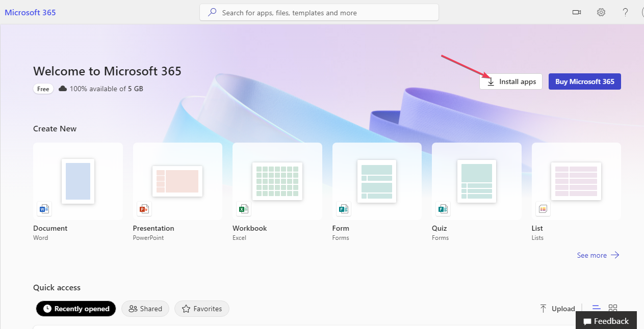Image resolution: width=644 pixels, height=329 pixels.
Task: Open the See more link
Action: (x=598, y=255)
